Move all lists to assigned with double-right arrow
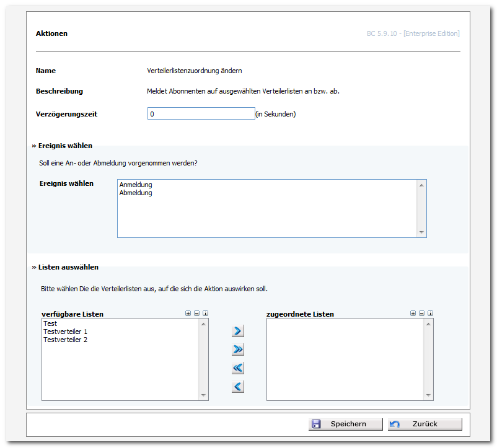The height and width of the screenshot is (448, 497). 238,349
